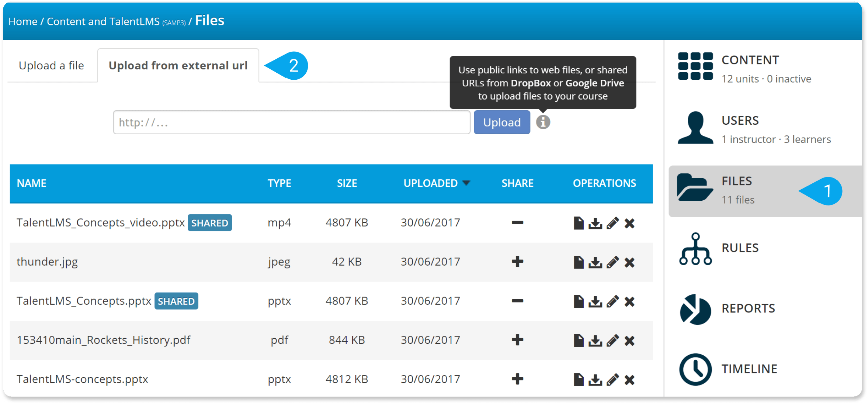Click the info icon next to Upload
This screenshot has width=868, height=404.
(x=543, y=122)
